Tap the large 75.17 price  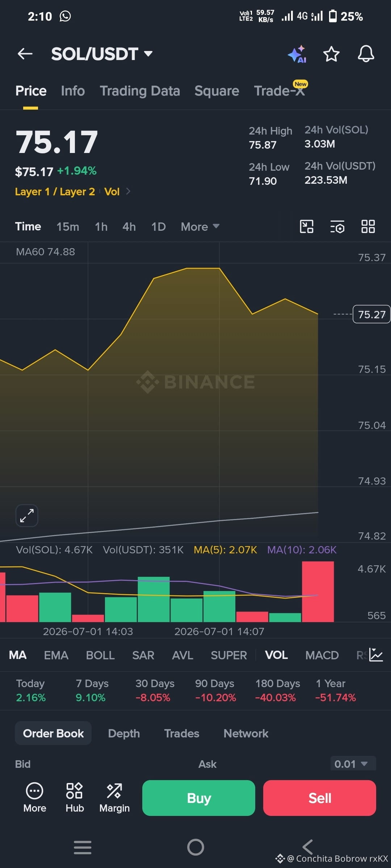pyautogui.click(x=57, y=142)
